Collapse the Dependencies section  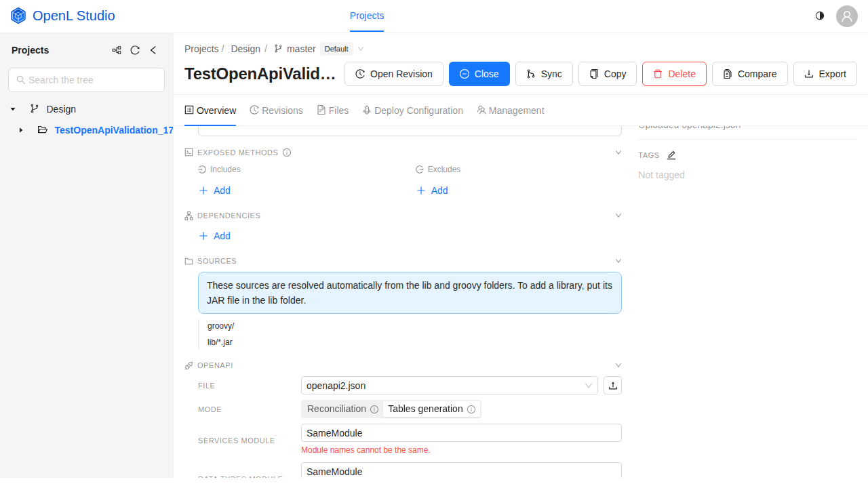(618, 216)
